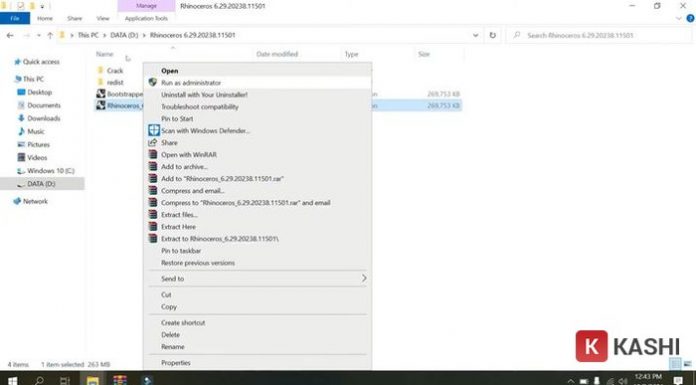Open Downloads in navigation pane
The image size is (696, 385).
click(x=44, y=118)
